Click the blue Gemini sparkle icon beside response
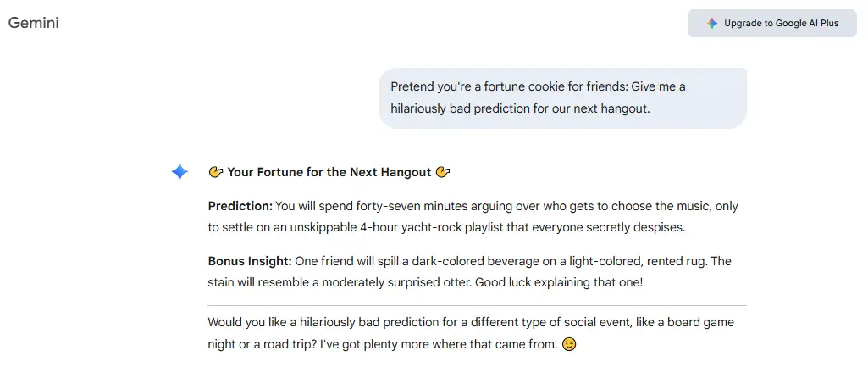This screenshot has height=367, width=868. pyautogui.click(x=180, y=172)
